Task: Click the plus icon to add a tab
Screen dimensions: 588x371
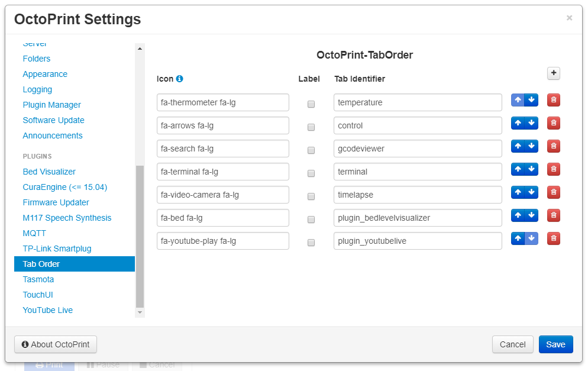Action: pos(553,73)
